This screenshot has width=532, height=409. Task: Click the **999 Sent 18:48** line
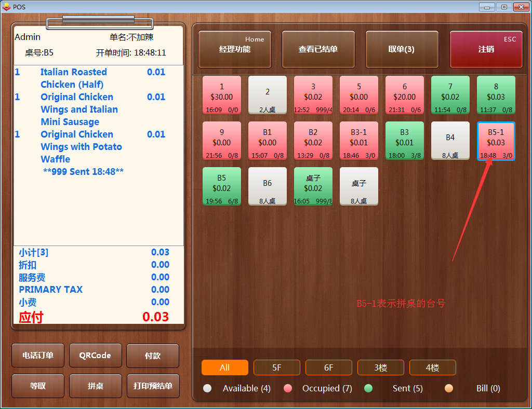tap(83, 172)
